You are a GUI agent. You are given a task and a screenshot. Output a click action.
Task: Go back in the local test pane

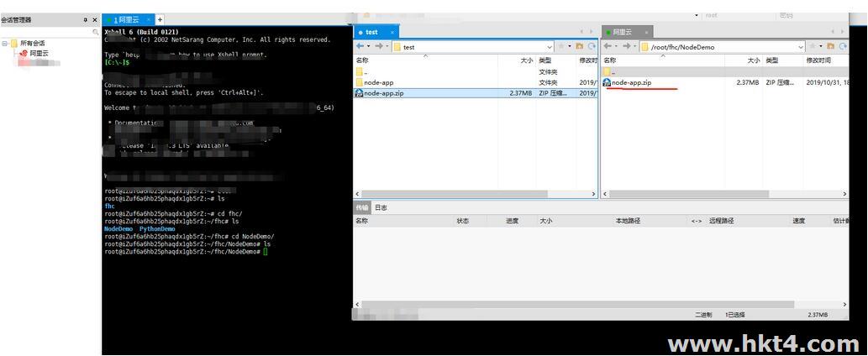tap(360, 46)
